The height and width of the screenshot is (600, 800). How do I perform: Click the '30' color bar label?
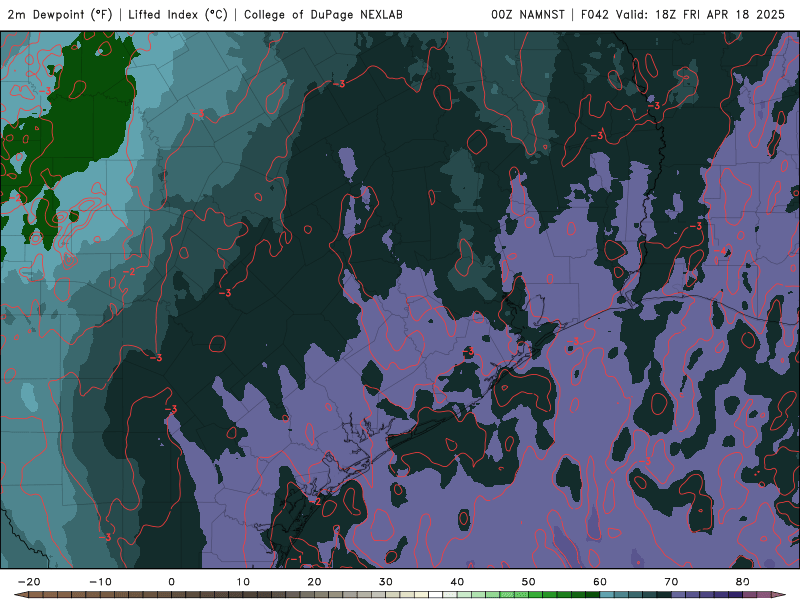386,582
